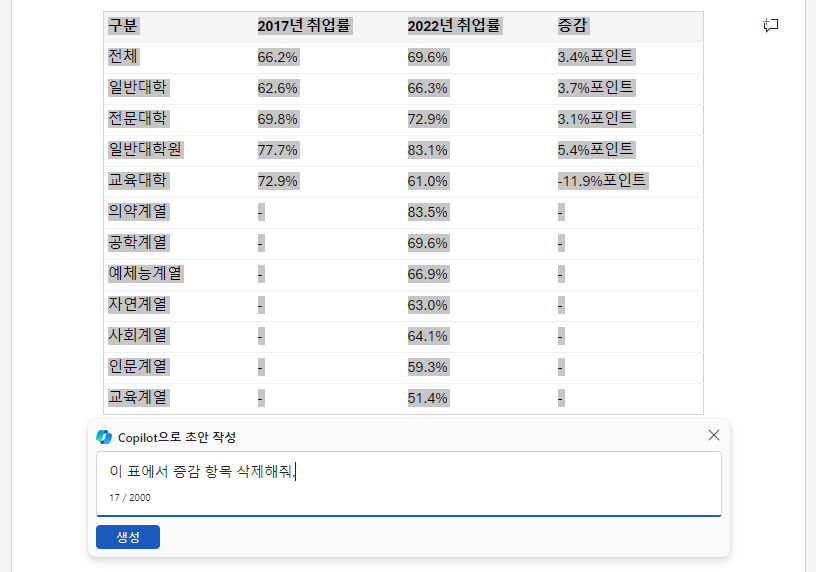Image resolution: width=816 pixels, height=572 pixels.
Task: Click the 3.1%포인트 cell
Action: coord(596,118)
